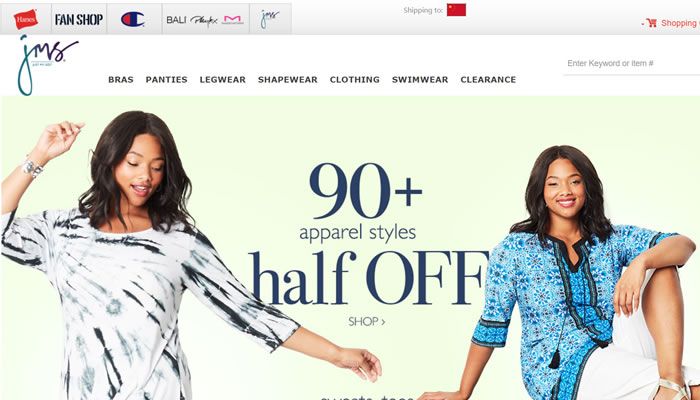Open the Bras menu
This screenshot has width=700, height=400.
tap(121, 79)
